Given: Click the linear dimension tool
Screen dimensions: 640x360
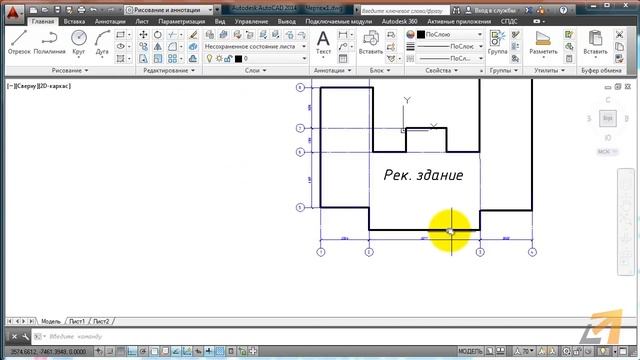Looking at the screenshot, I should [342, 35].
